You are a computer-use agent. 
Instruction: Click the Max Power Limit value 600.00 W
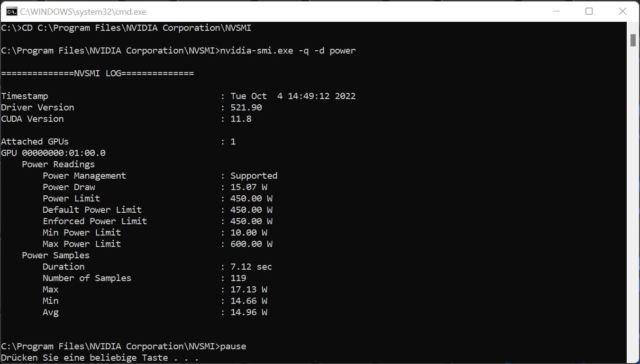(251, 244)
